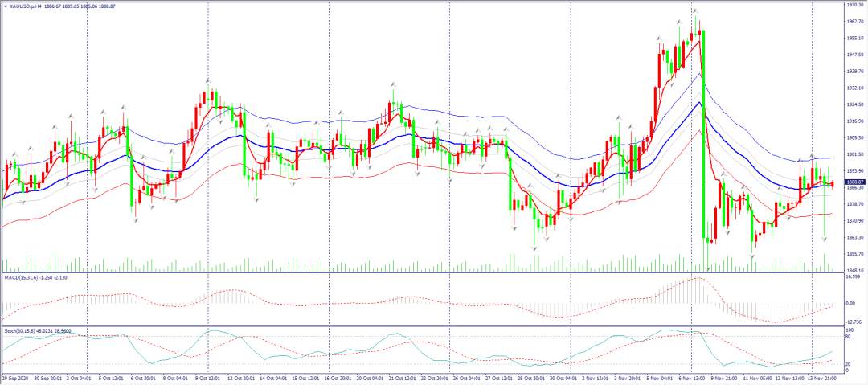Click the 1955.10 price axis label
Image resolution: width=868 pixels, height=385 pixels.
pos(856,39)
